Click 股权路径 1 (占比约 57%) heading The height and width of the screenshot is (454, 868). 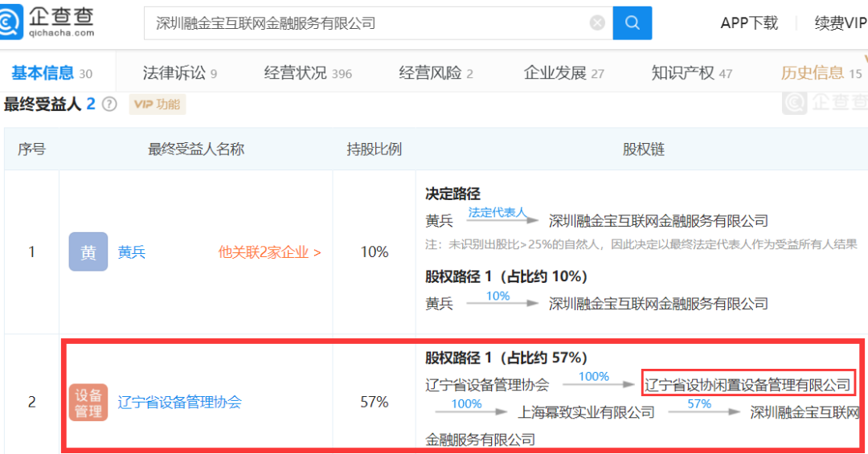tap(506, 358)
